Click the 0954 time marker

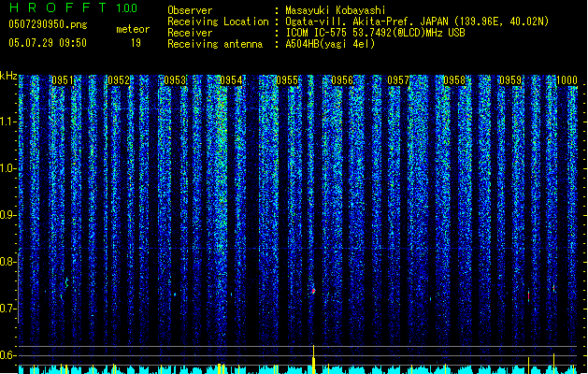pyautogui.click(x=231, y=80)
